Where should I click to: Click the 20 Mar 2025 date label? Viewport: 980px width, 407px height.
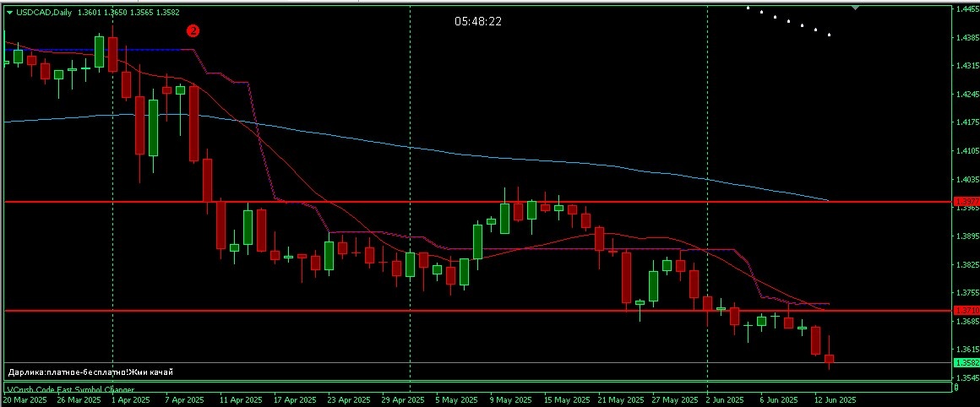(25, 399)
